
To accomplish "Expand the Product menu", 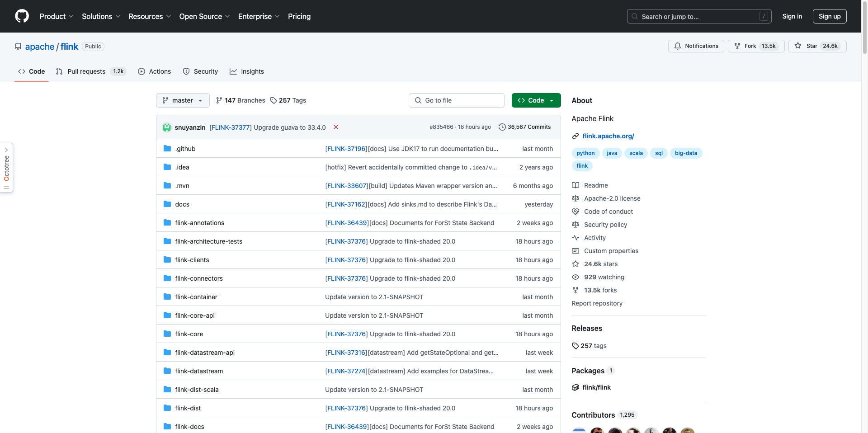I will 57,16.
